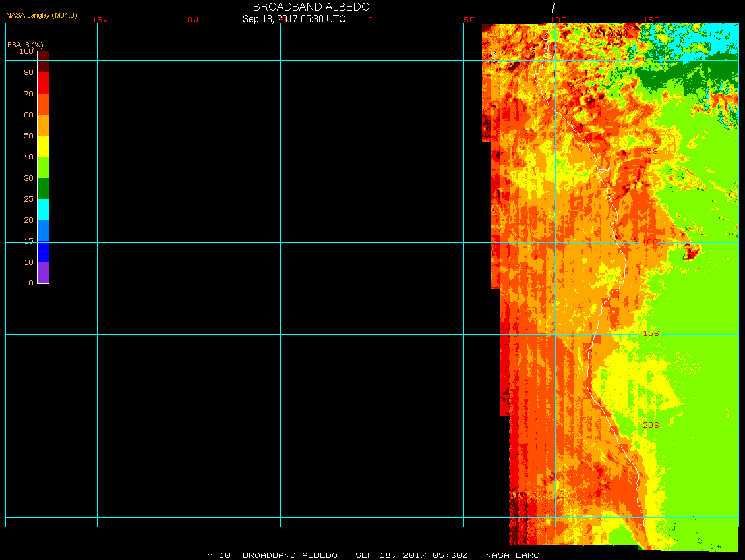Viewport: 745px width, 560px height.
Task: Click the "10W" longitude label
Action: coord(191,20)
